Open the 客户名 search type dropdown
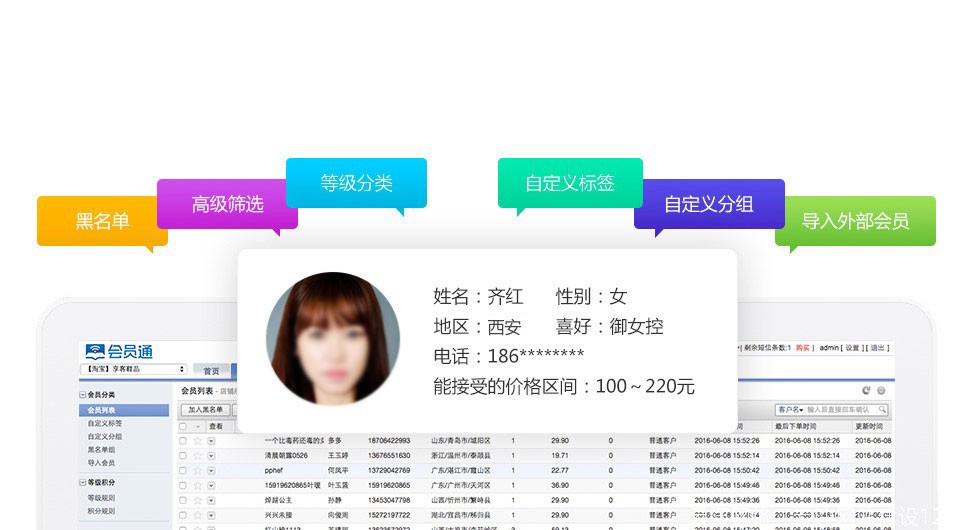 click(790, 410)
